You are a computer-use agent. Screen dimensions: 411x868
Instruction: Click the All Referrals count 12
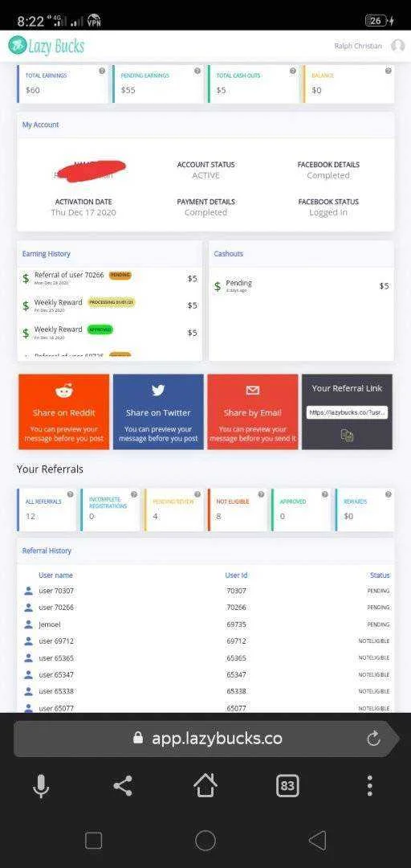31,516
